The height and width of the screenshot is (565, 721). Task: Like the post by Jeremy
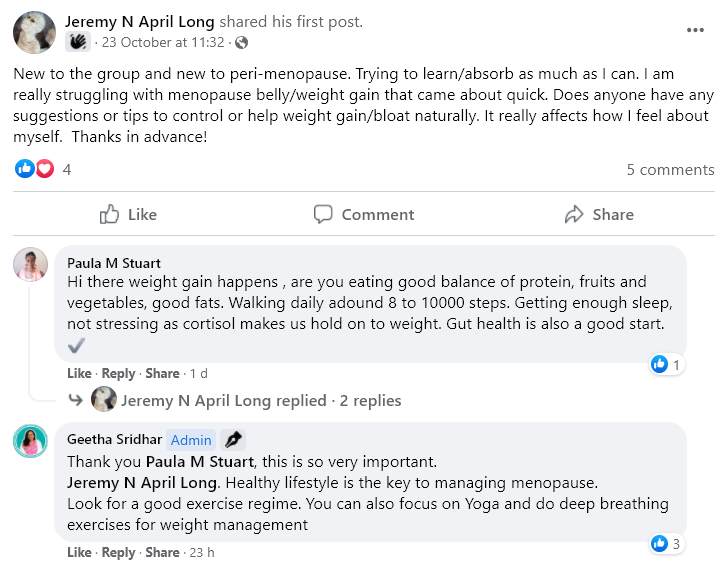pyautogui.click(x=128, y=214)
